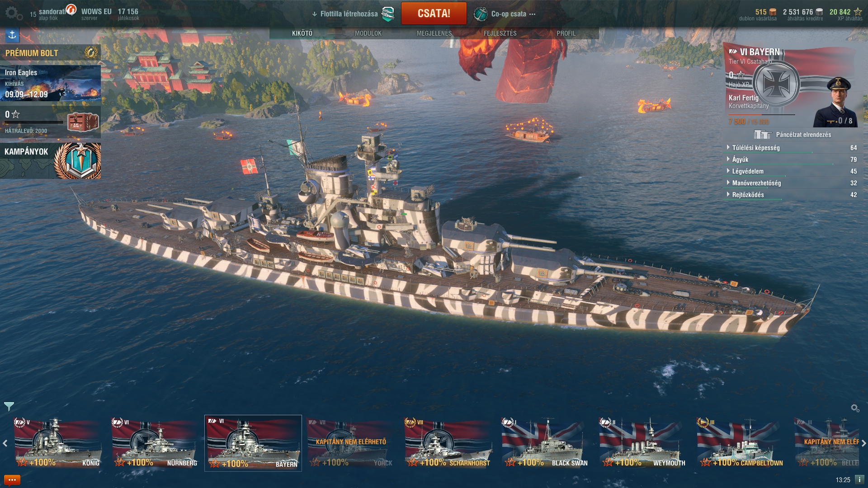Open the Iron Eagles challenge banner
This screenshot has height=488, width=868.
[x=51, y=84]
